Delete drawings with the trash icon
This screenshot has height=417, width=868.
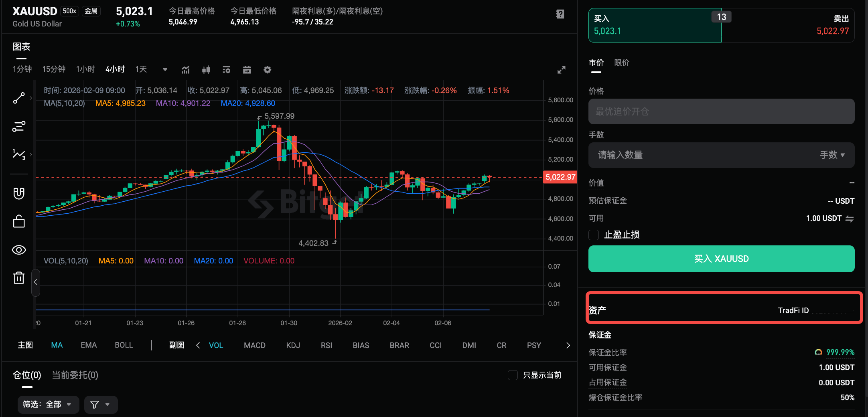click(x=19, y=277)
